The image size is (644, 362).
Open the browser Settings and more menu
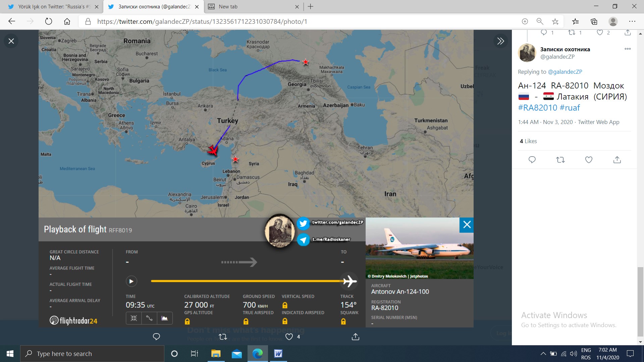pyautogui.click(x=632, y=21)
